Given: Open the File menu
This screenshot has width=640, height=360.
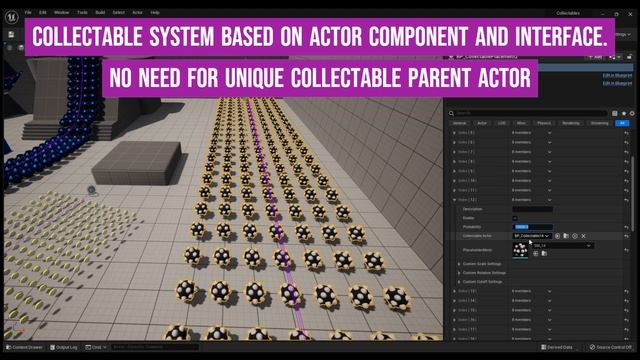Looking at the screenshot, I should coord(28,13).
